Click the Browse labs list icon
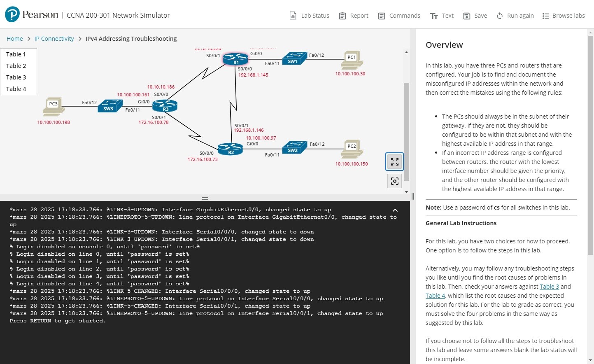 pos(546,16)
